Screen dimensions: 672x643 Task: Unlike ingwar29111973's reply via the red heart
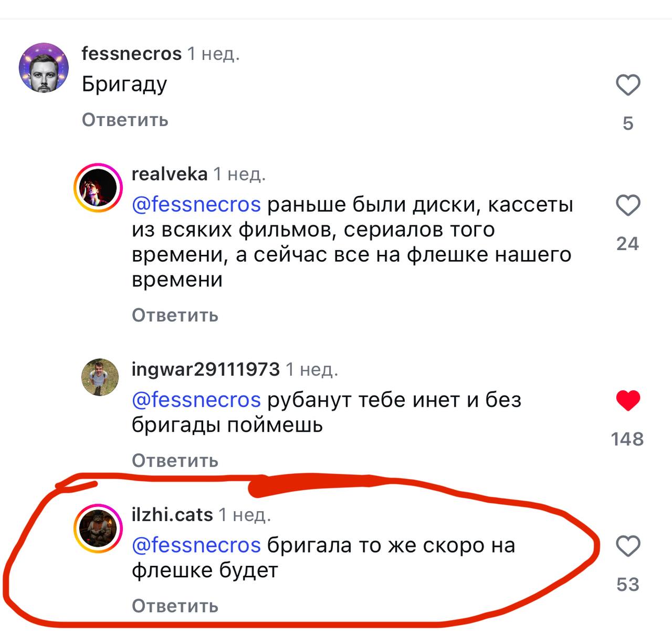click(x=628, y=401)
